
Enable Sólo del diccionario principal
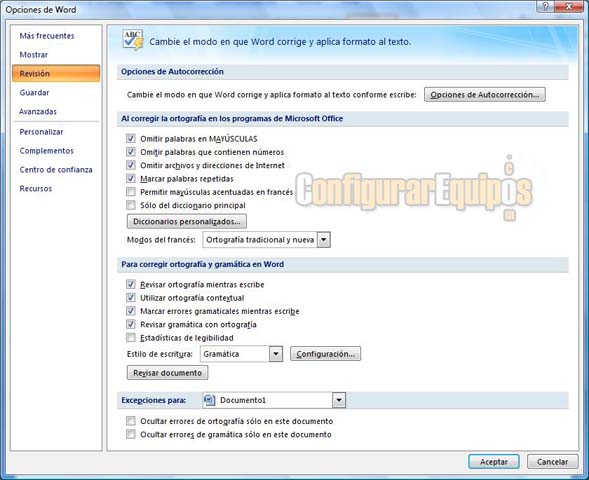click(x=131, y=205)
